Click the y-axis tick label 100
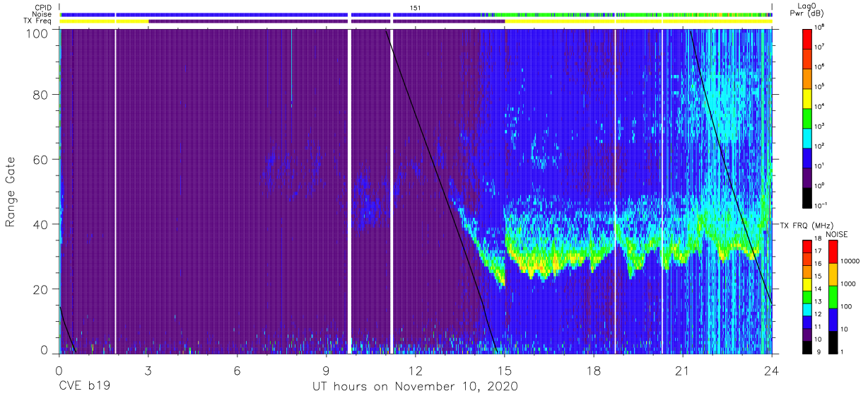This screenshot has width=868, height=401. (x=37, y=33)
